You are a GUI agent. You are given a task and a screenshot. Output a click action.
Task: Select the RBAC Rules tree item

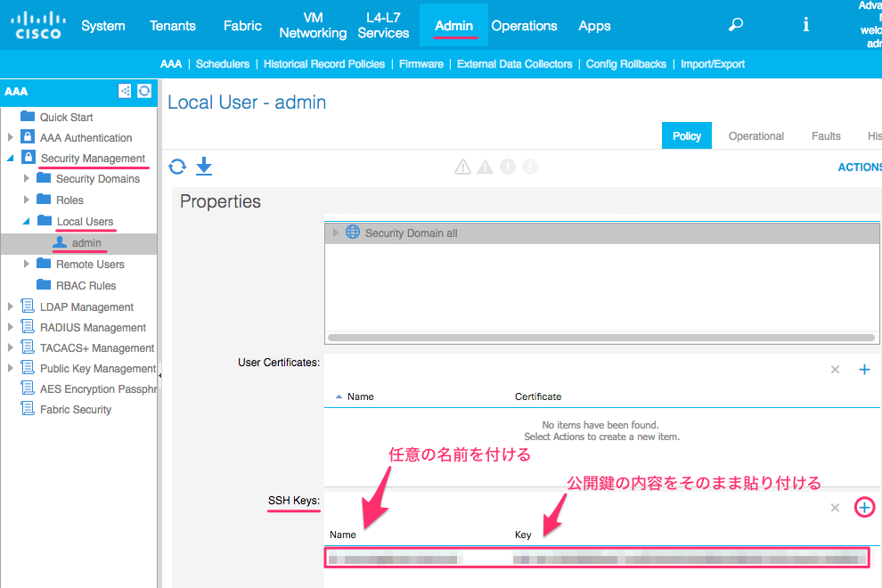pyautogui.click(x=86, y=286)
